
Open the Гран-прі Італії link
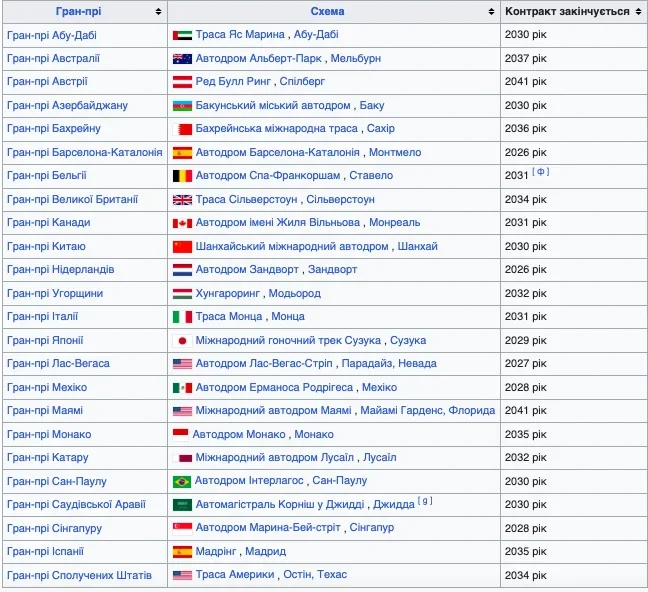pyautogui.click(x=48, y=317)
